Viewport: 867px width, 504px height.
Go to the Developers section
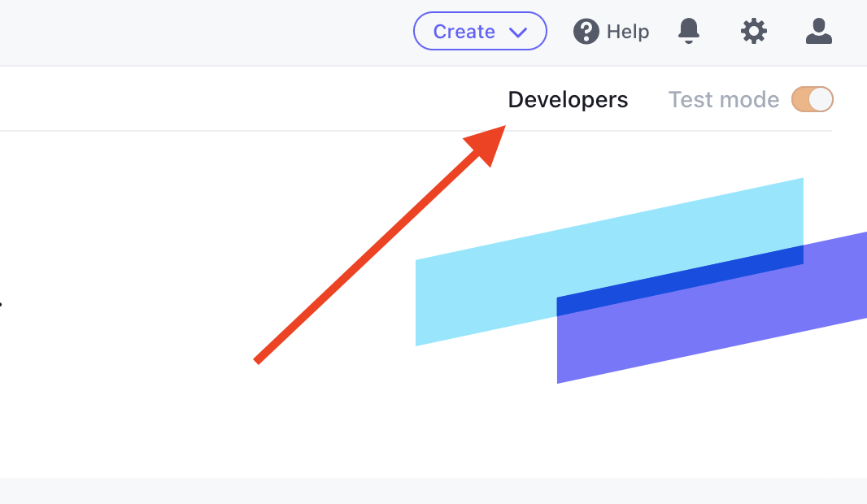[x=568, y=100]
